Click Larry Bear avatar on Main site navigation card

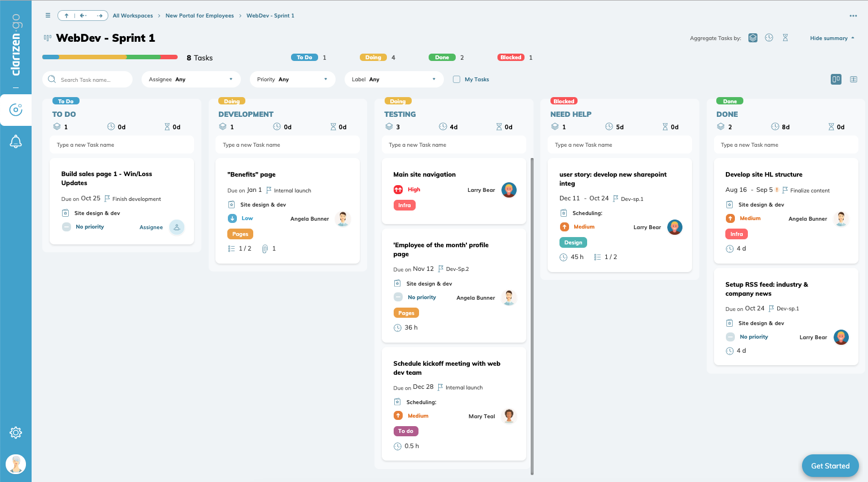pos(509,190)
